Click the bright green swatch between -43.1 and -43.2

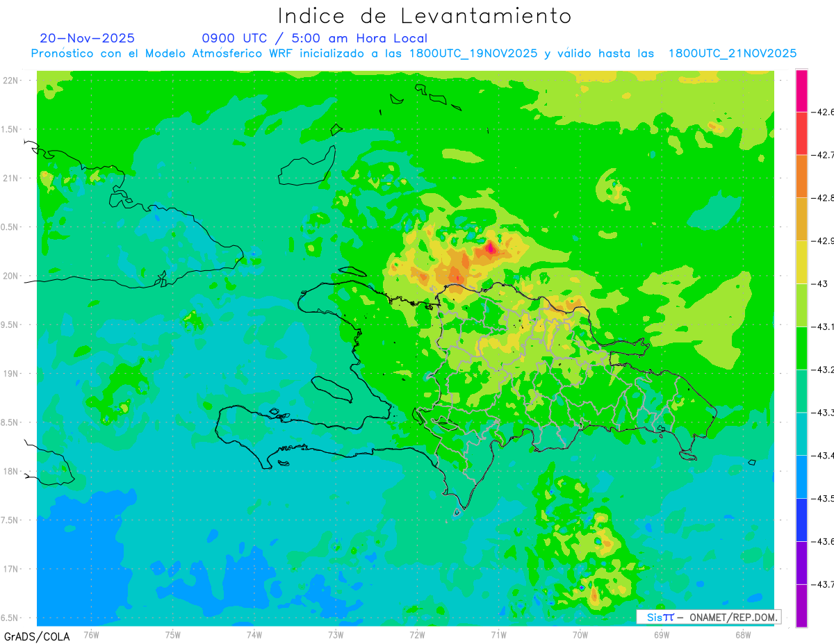(801, 347)
